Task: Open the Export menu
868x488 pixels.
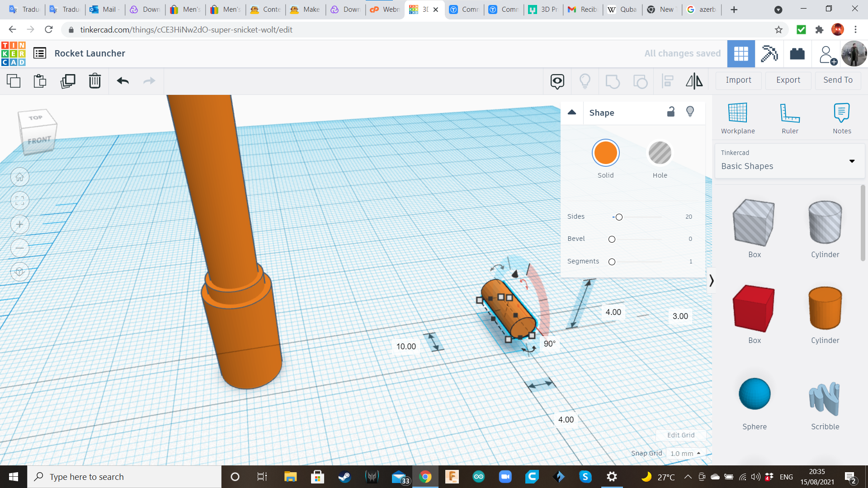Action: [x=788, y=80]
